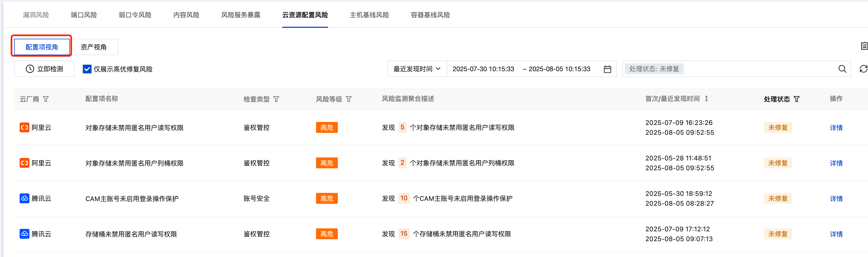Click count 2 in 列桶权限 row
Viewport: 868px width, 257px height.
(402, 163)
